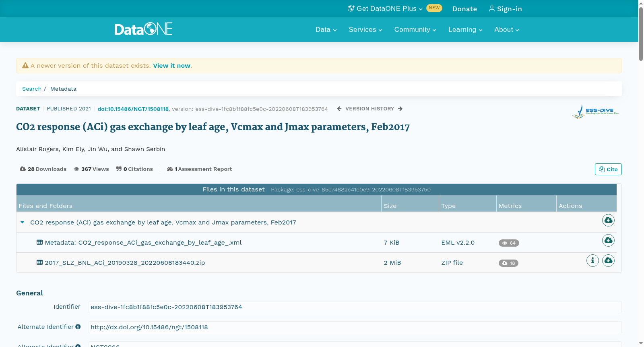Click the Sign-in link

coord(505,9)
